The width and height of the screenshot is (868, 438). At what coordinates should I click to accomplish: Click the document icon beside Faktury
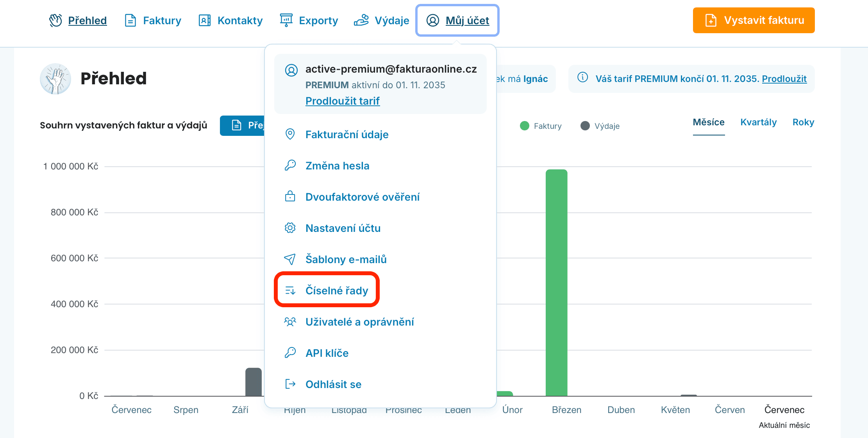coord(130,20)
